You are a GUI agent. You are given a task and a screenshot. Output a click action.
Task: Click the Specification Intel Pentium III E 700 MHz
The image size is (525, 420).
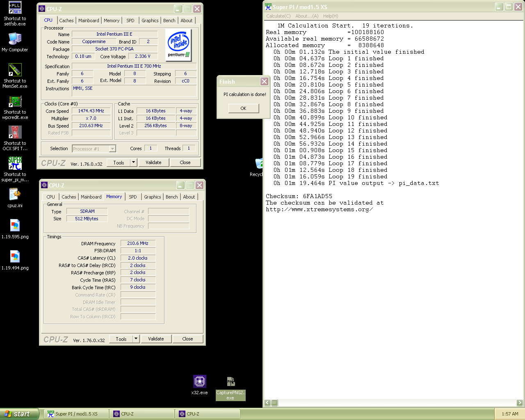[x=134, y=66]
